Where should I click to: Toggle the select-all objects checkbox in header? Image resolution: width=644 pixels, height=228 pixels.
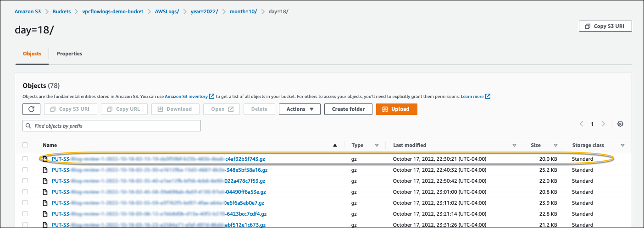(25, 145)
